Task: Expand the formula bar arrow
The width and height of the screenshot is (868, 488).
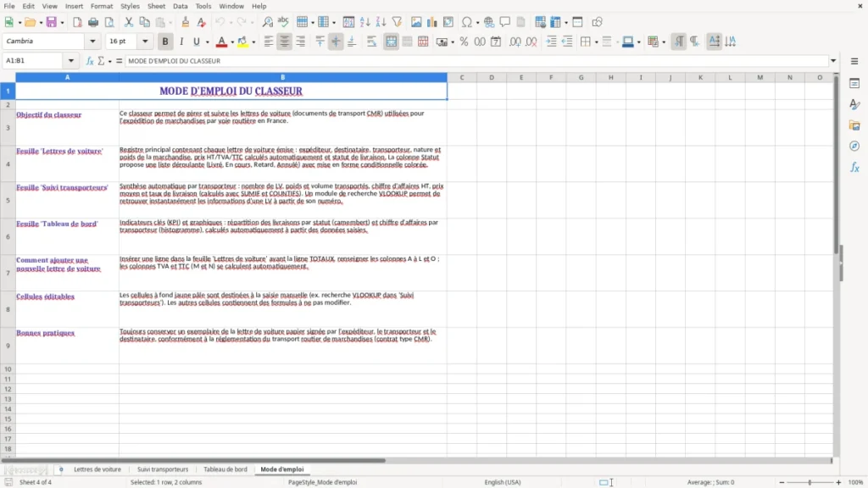Action: pos(833,61)
